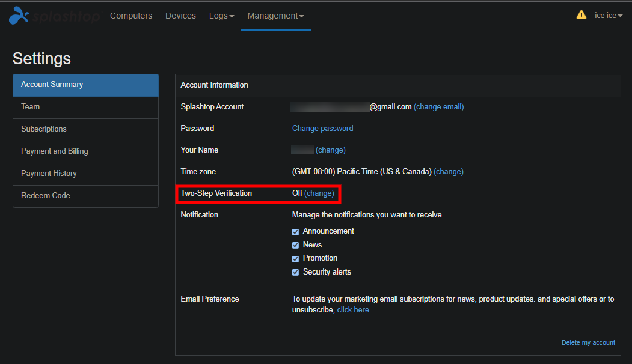Screen dimensions: 632x364
Task: Change the time zone setting
Action: pyautogui.click(x=448, y=172)
